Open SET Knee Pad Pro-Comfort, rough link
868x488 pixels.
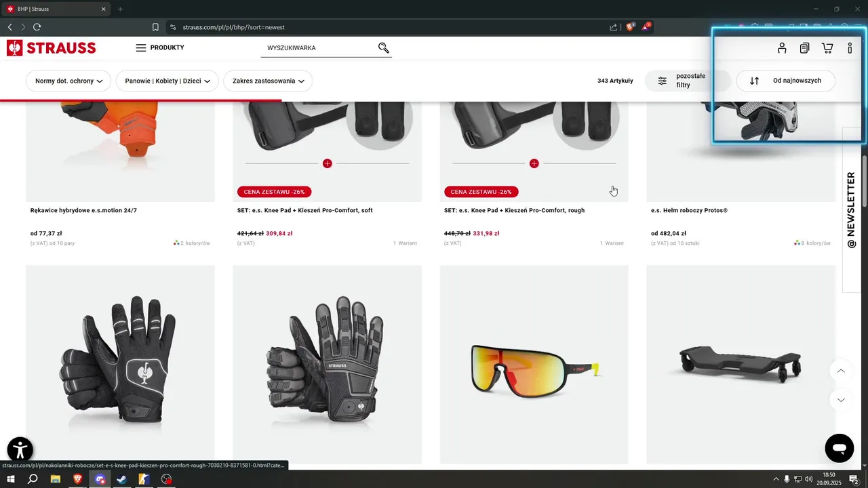click(514, 210)
